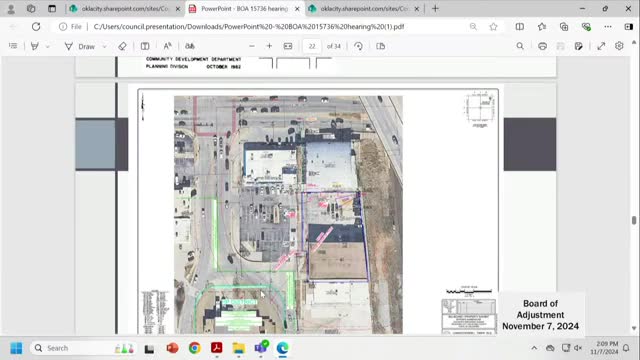This screenshot has width=640, height=360.
Task: Open PDF settings gear
Action: 619,46
